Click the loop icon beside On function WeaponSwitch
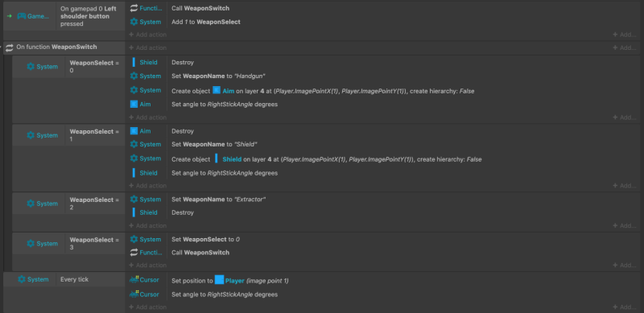This screenshot has height=313, width=644. point(10,47)
